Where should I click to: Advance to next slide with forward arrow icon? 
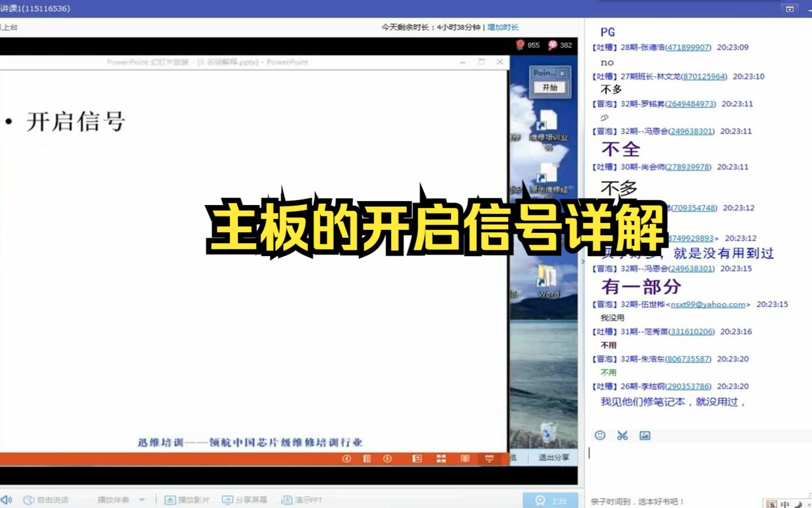point(387,458)
